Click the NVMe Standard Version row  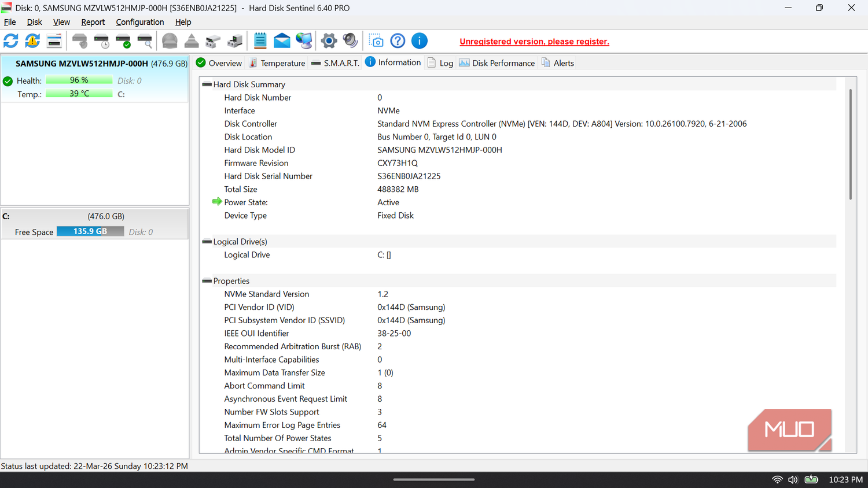coord(519,294)
